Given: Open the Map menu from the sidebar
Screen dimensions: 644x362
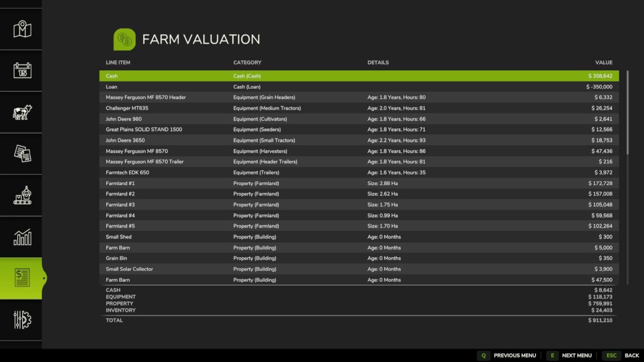Looking at the screenshot, I should [x=21, y=29].
